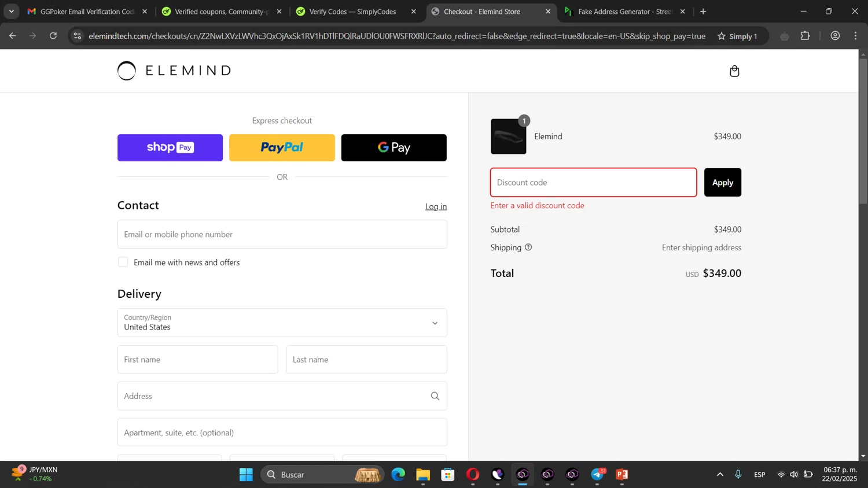868x488 pixels.
Task: Toggle Email me with news and offers
Action: click(123, 262)
